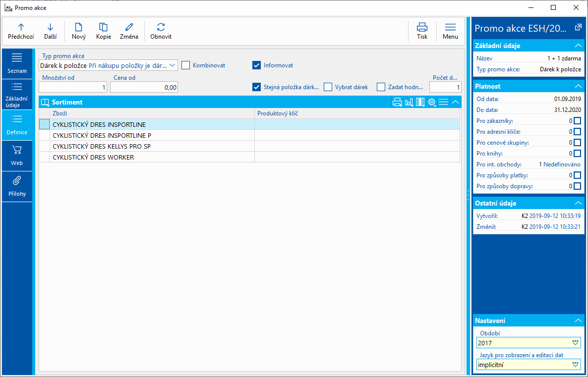Create a new record with Nový
Screen dimensions: 588x377
pos(78,27)
